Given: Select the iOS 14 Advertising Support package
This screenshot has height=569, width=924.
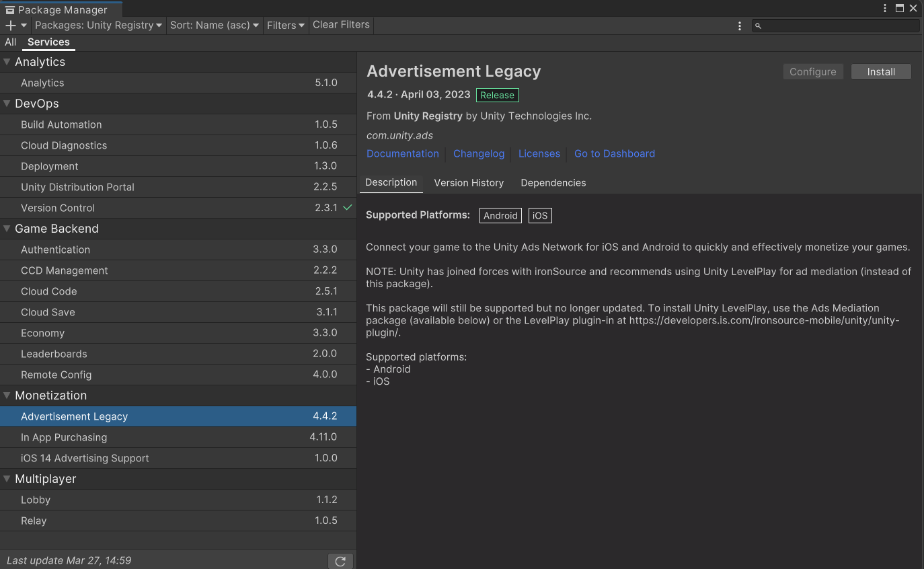Looking at the screenshot, I should click(x=178, y=458).
